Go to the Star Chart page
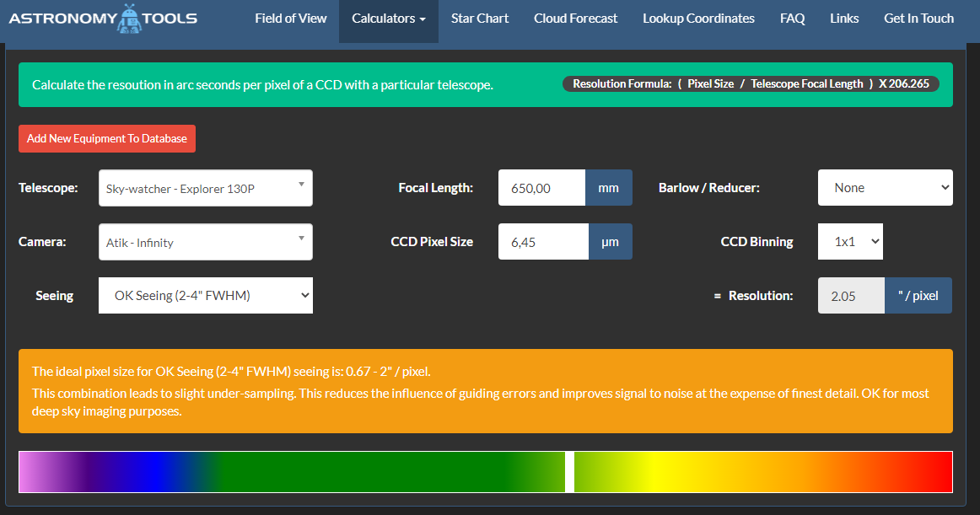Viewport: 980px width, 515px height. tap(480, 19)
